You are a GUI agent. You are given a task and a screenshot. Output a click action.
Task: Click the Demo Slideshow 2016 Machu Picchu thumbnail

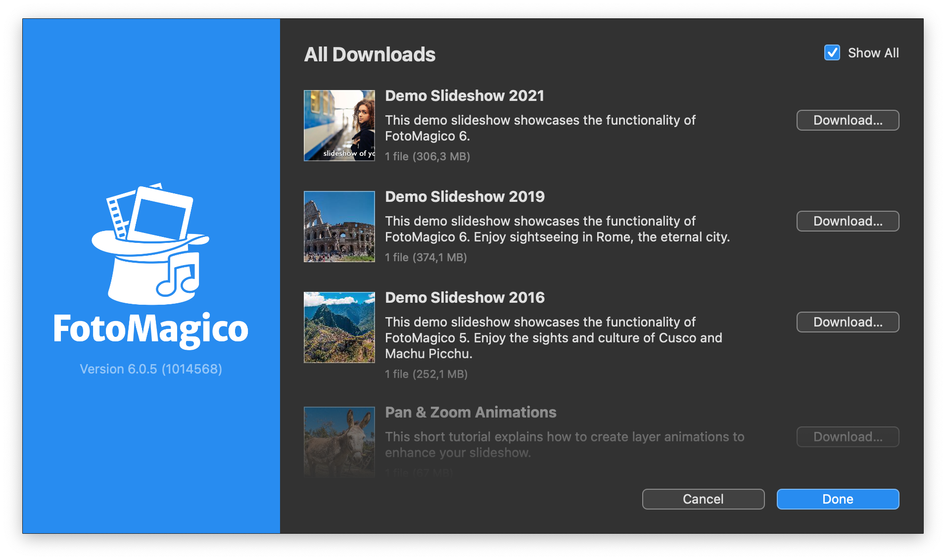tap(339, 327)
